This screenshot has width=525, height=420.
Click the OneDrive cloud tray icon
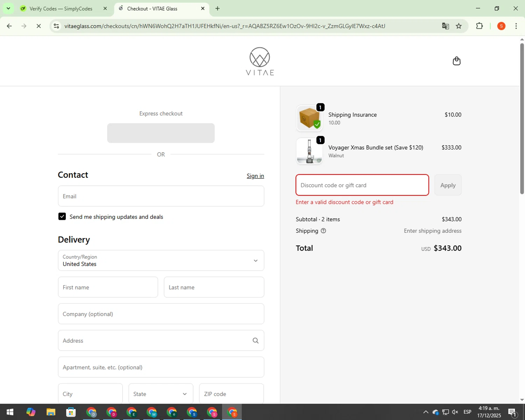pyautogui.click(x=435, y=412)
